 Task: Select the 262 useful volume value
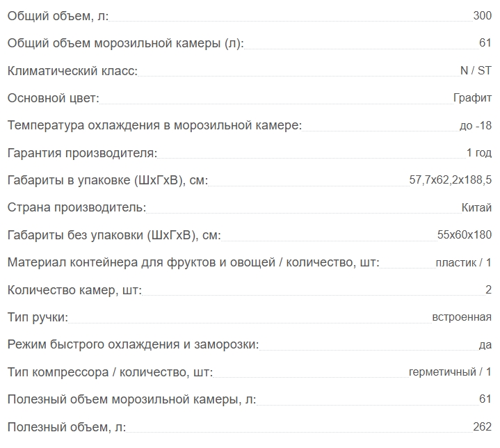tap(483, 426)
